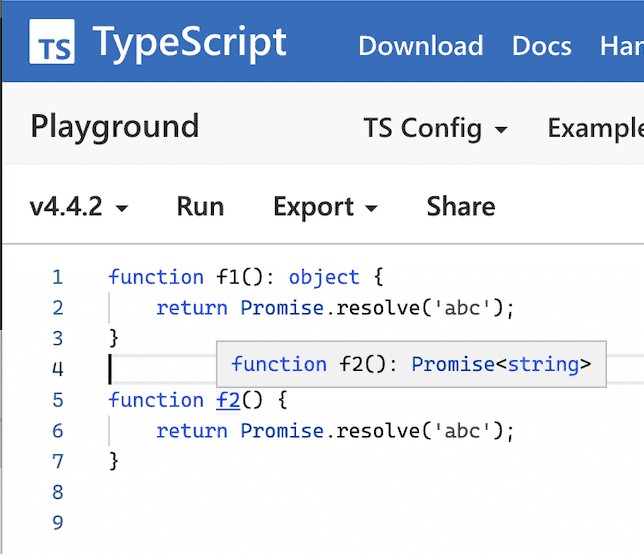This screenshot has width=644, height=554.
Task: Open the Download page link
Action: tap(420, 46)
